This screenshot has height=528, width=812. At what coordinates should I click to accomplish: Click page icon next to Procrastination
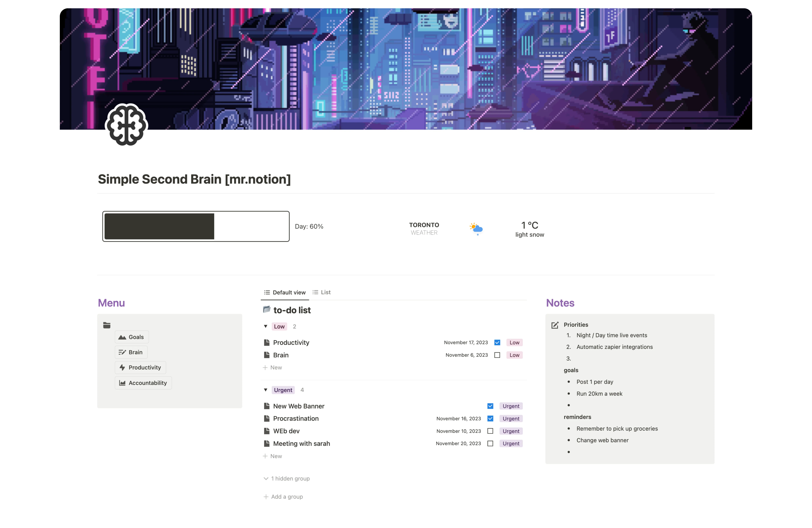pyautogui.click(x=267, y=418)
